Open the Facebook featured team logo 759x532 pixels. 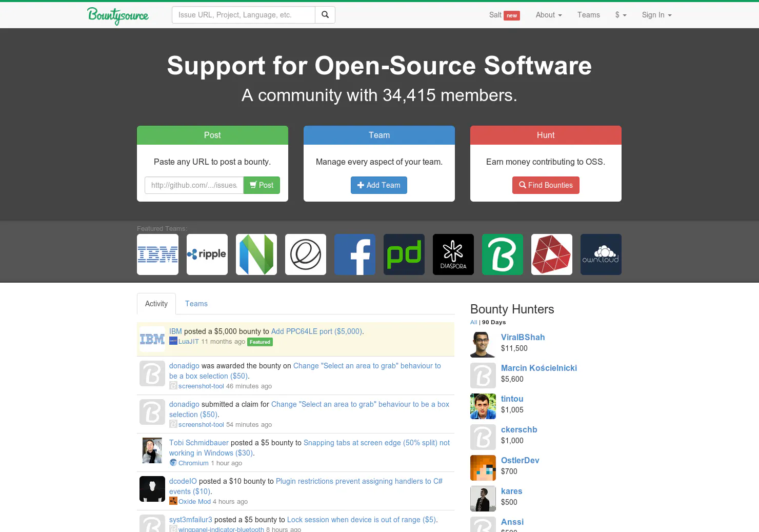(x=355, y=254)
